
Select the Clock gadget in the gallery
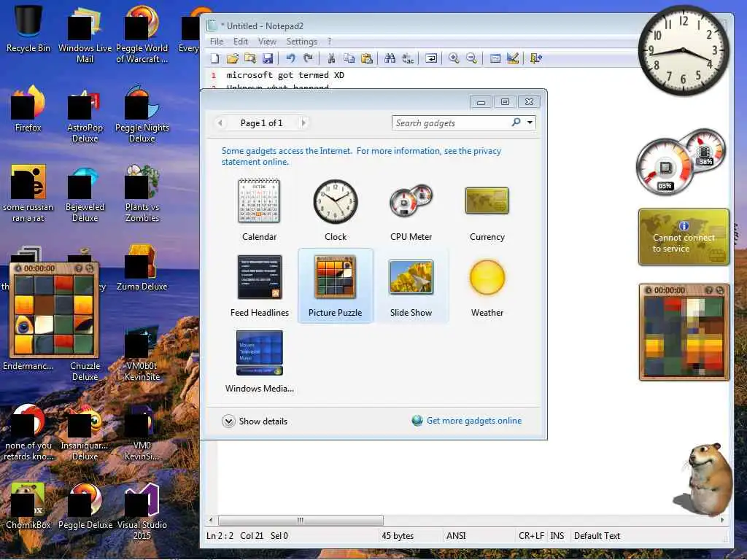tap(336, 209)
